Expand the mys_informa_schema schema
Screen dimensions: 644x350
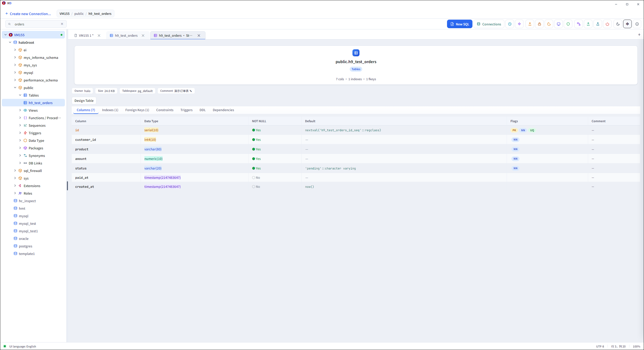tap(15, 58)
